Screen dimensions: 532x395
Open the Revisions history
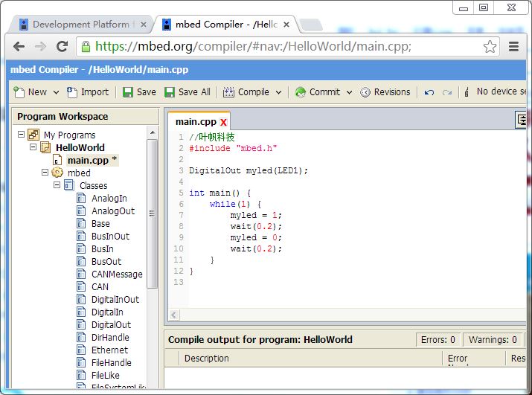pyautogui.click(x=385, y=92)
